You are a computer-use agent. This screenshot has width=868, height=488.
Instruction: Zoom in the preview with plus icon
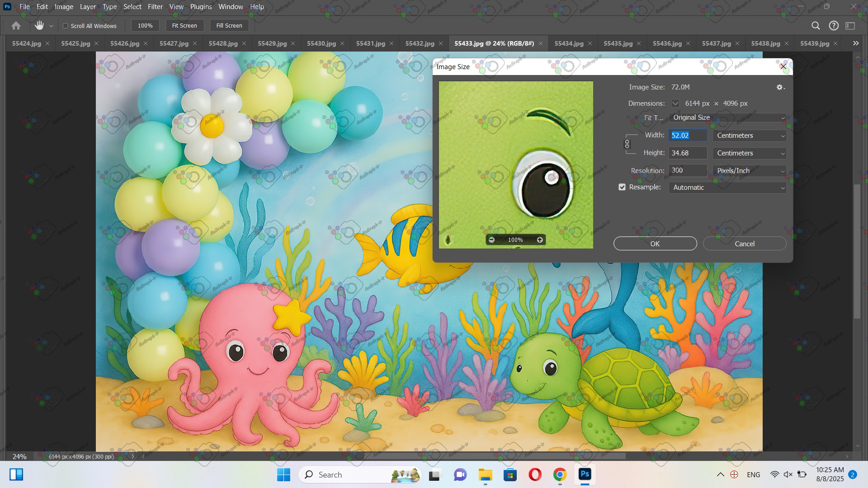[x=540, y=240]
